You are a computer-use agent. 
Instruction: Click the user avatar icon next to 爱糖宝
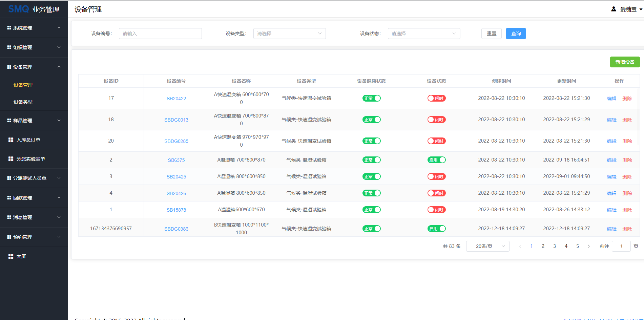614,9
